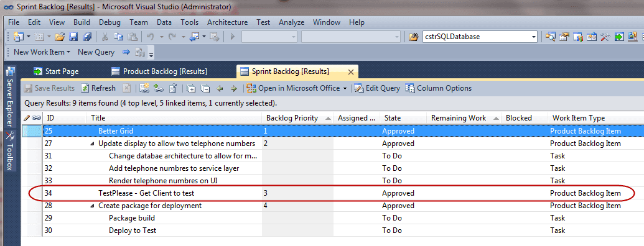Collapse the 'Create package for deployment' row
Screen dimensions: 644x246
click(93, 206)
